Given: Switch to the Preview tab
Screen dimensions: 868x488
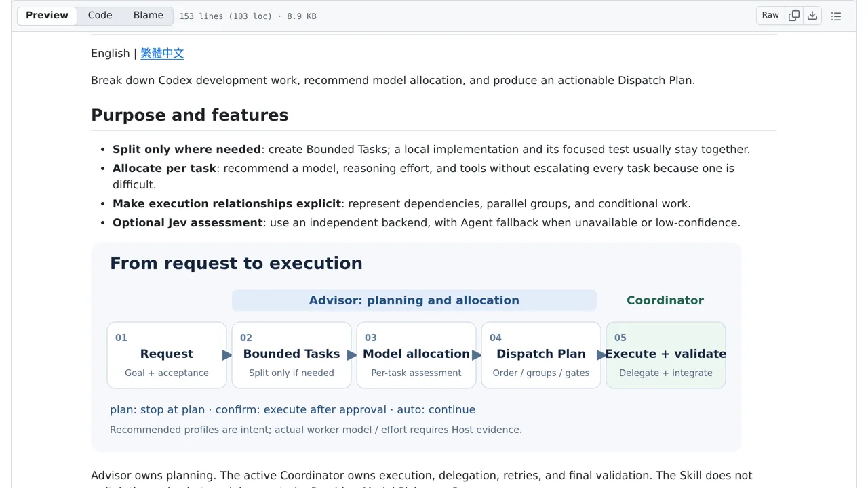Looking at the screenshot, I should click(x=47, y=16).
